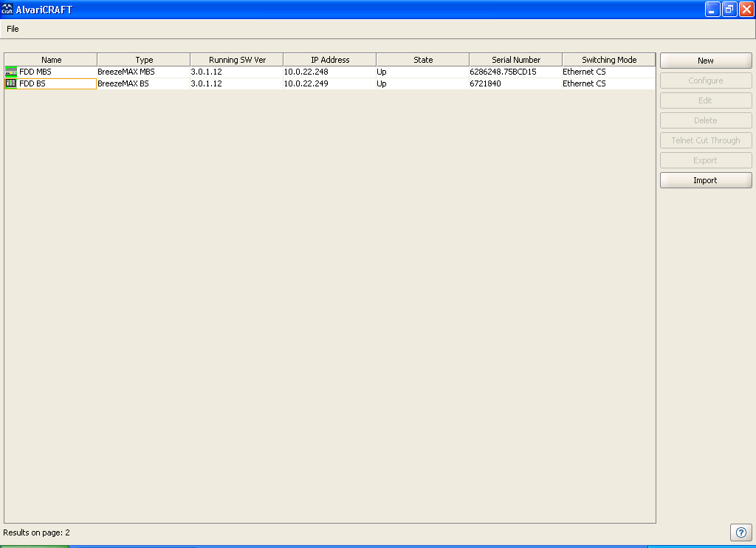Select IP address 10.0.22.249 cell
Screen dimensions: 756x548
(306, 83)
